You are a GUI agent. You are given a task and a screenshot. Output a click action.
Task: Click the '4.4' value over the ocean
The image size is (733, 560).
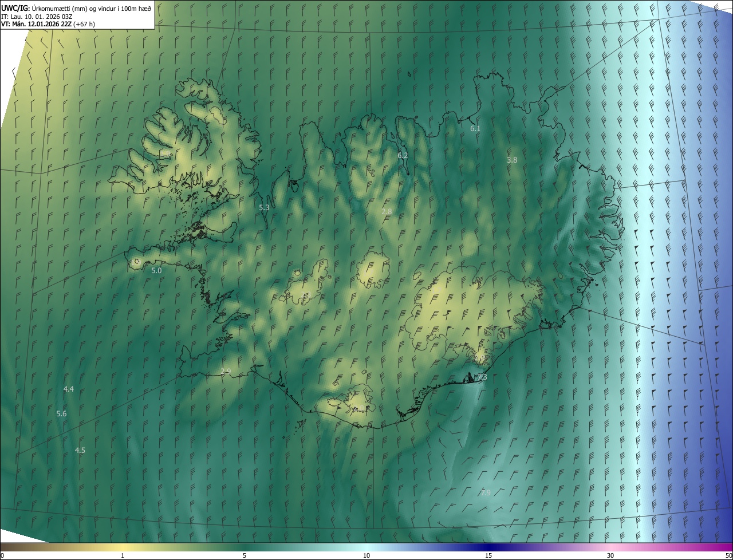tap(69, 389)
